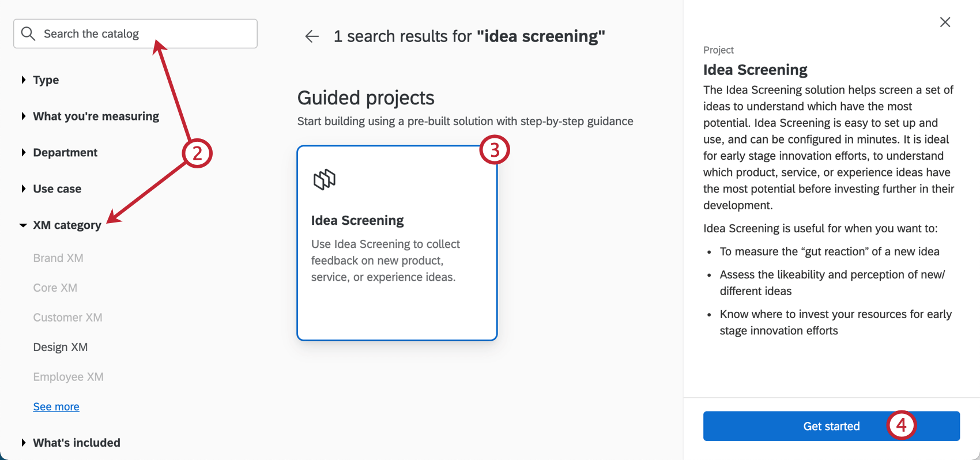Select the Design XM category

coord(61,347)
